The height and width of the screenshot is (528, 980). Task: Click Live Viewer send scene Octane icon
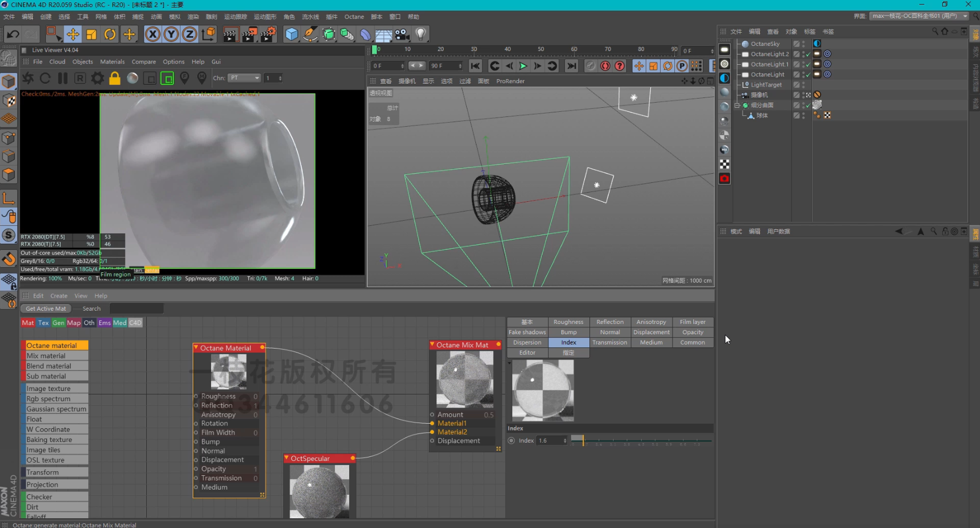click(28, 78)
